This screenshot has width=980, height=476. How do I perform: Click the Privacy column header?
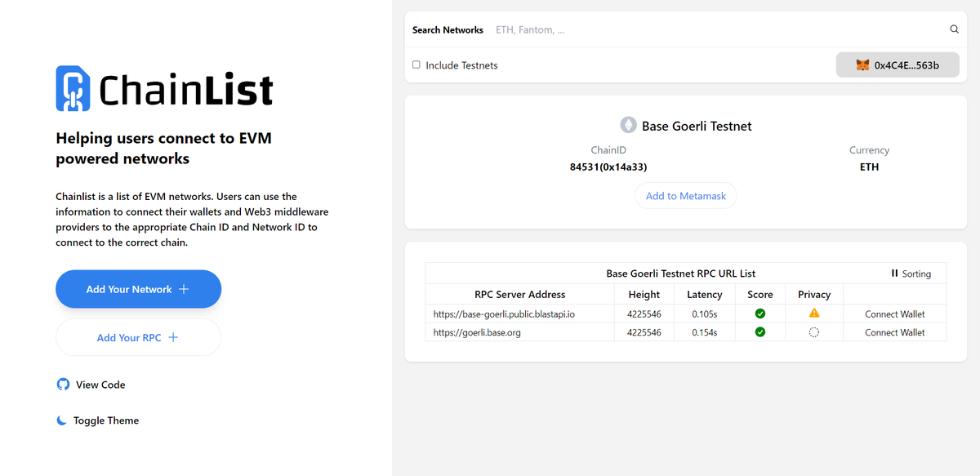tap(814, 294)
